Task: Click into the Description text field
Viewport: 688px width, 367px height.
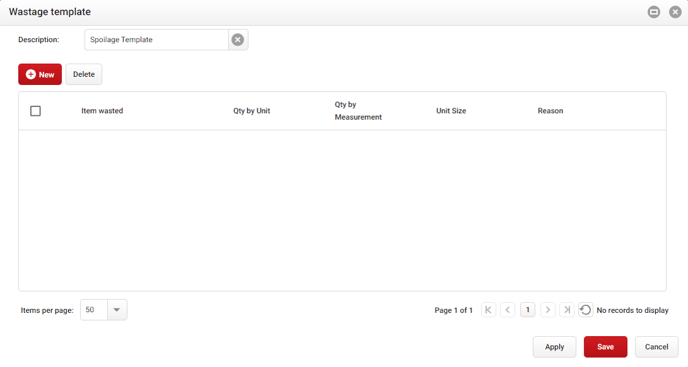Action: pos(157,40)
